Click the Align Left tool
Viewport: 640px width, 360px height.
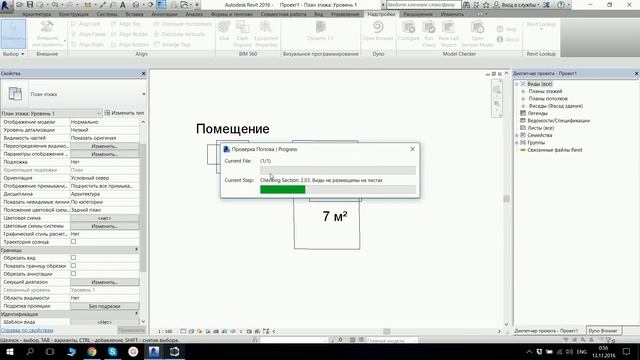tap(86, 24)
